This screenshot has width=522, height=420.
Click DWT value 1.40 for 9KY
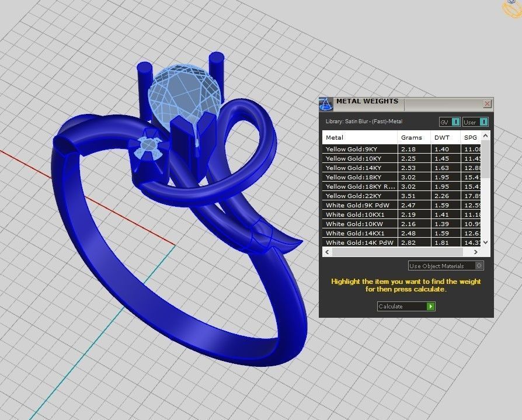tap(441, 149)
